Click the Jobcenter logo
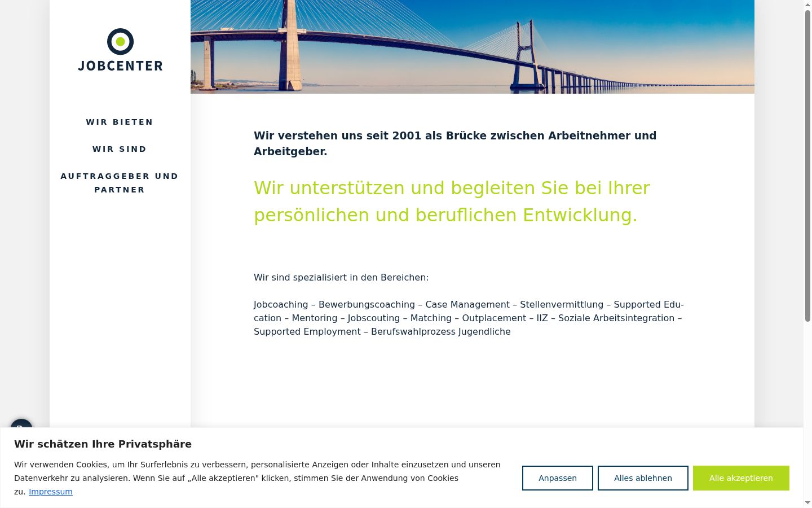 tap(120, 50)
